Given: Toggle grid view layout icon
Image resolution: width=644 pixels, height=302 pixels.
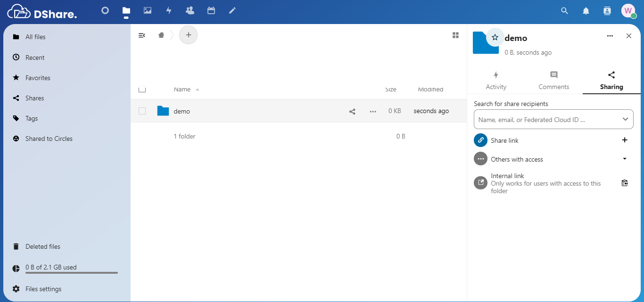Looking at the screenshot, I should pos(455,35).
